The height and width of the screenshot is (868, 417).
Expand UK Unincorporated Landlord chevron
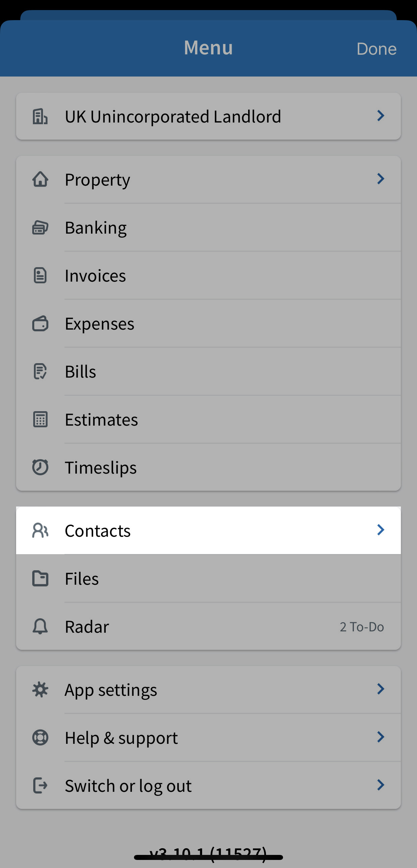[381, 116]
